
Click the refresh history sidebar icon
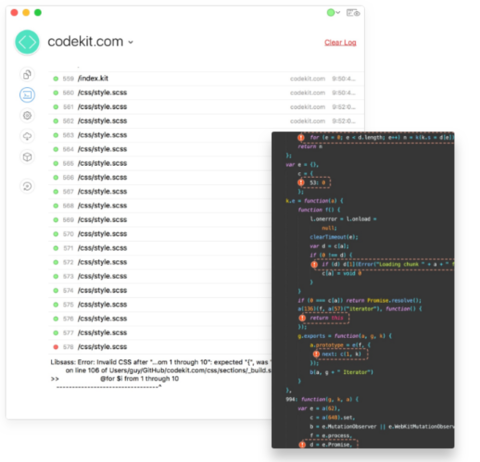click(x=27, y=186)
